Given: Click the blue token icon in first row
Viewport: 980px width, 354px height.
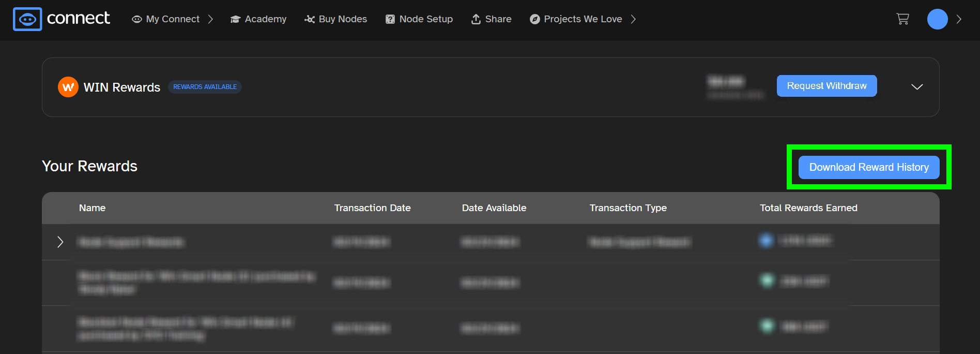Looking at the screenshot, I should pyautogui.click(x=766, y=240).
